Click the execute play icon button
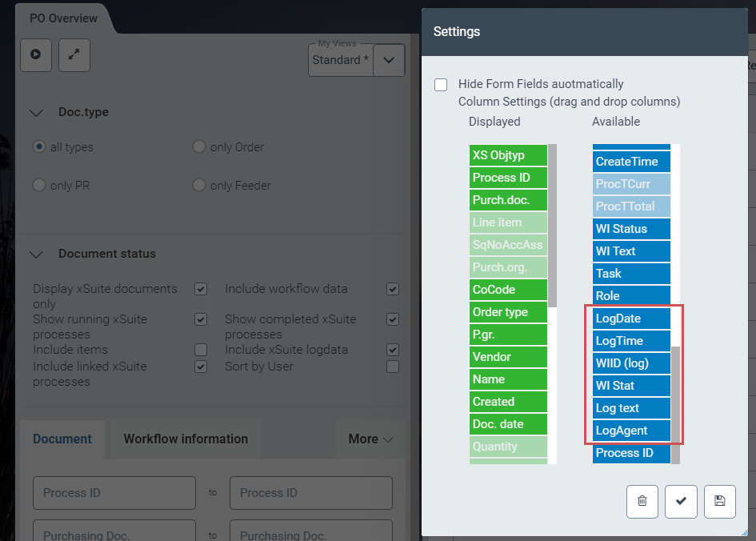The height and width of the screenshot is (541, 756). 36,54
